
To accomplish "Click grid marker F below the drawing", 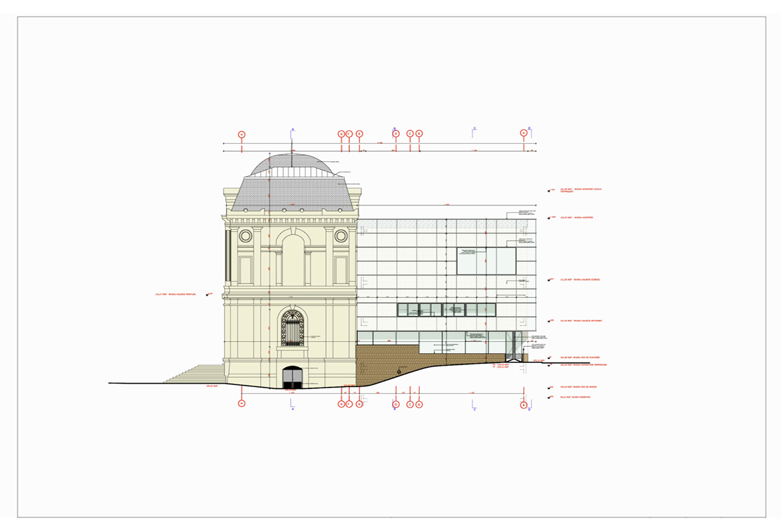I will [349, 404].
